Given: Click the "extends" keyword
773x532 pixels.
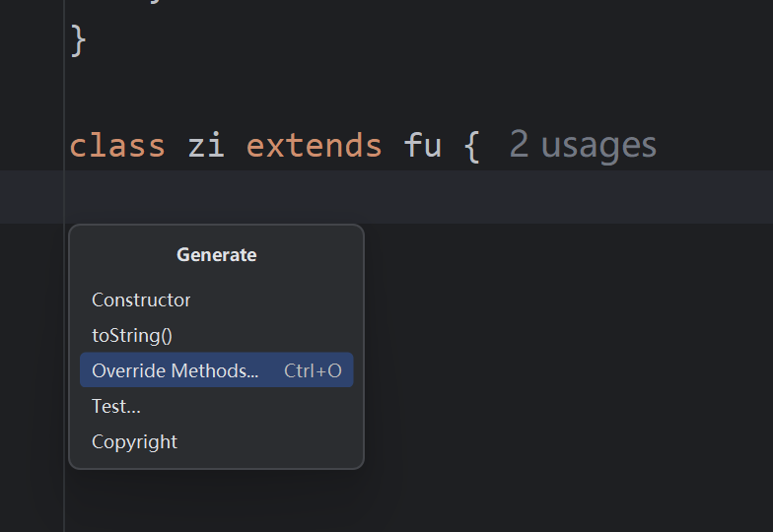Looking at the screenshot, I should [x=314, y=146].
